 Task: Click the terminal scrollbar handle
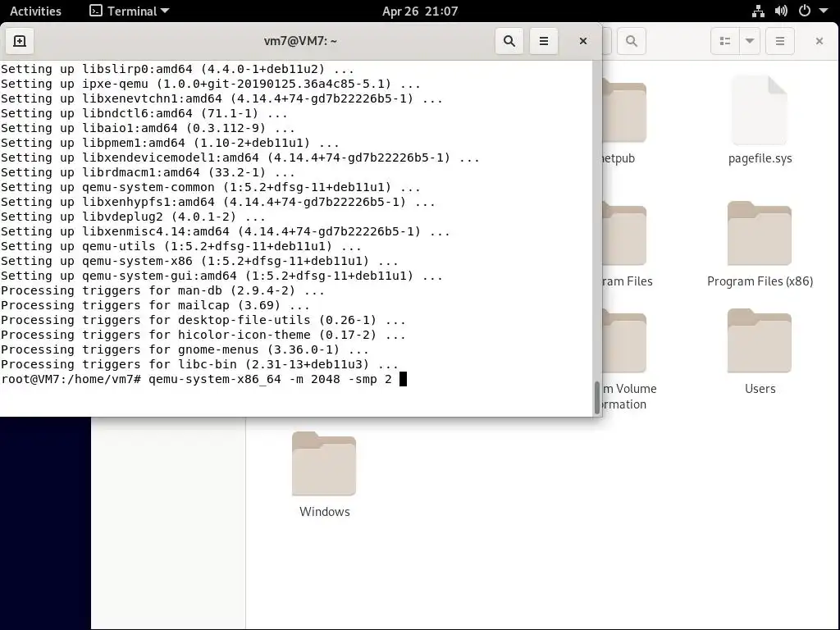click(597, 397)
